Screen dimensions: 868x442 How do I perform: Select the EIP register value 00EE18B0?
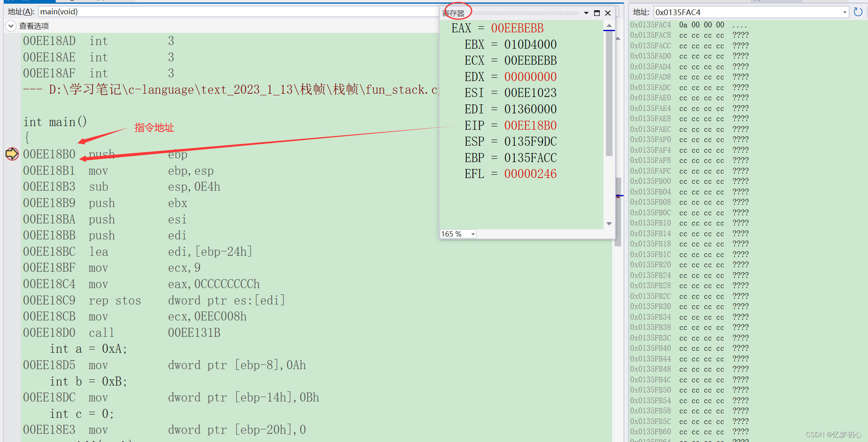530,125
